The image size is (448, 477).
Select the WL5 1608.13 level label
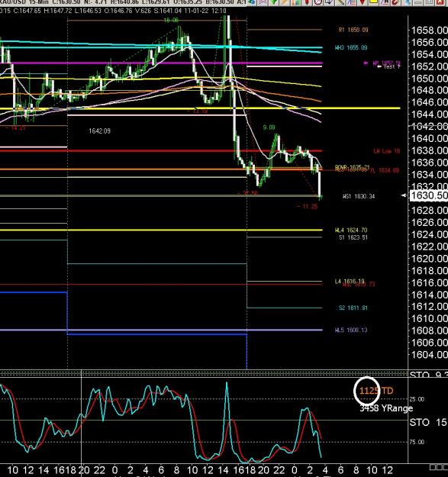pyautogui.click(x=351, y=330)
